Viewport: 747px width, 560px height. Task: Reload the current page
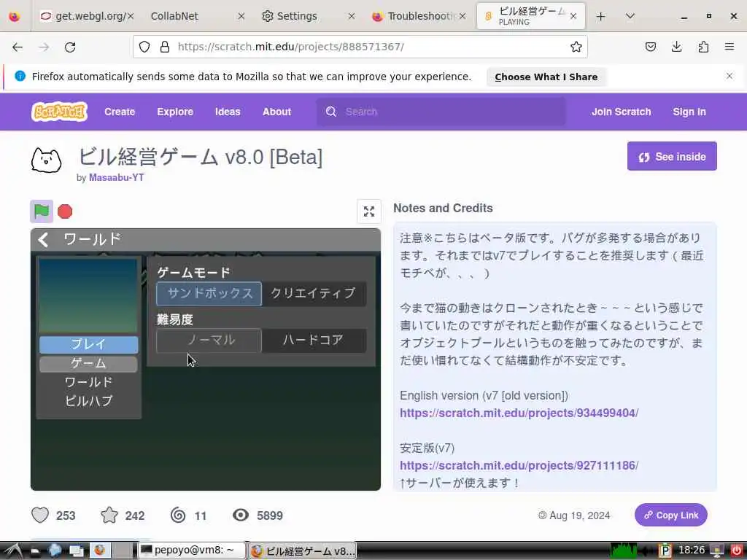(x=70, y=47)
